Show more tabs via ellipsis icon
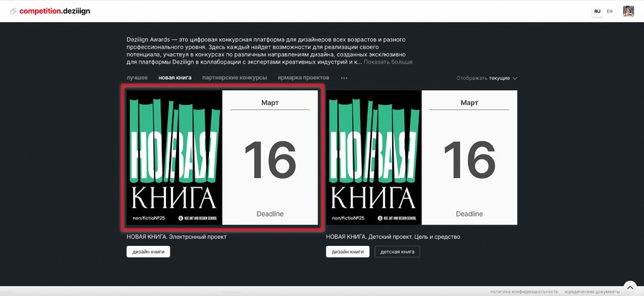Viewport: 644px width, 296px height. coord(344,78)
